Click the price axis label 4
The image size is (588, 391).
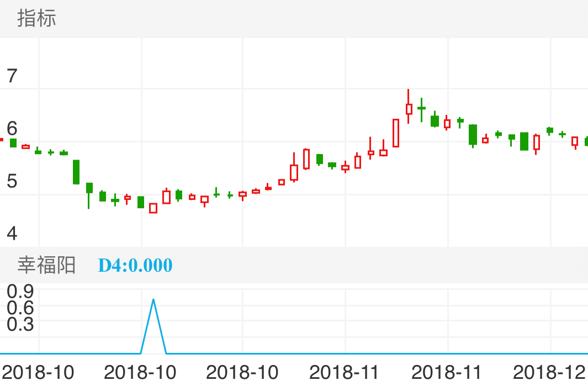coord(12,234)
